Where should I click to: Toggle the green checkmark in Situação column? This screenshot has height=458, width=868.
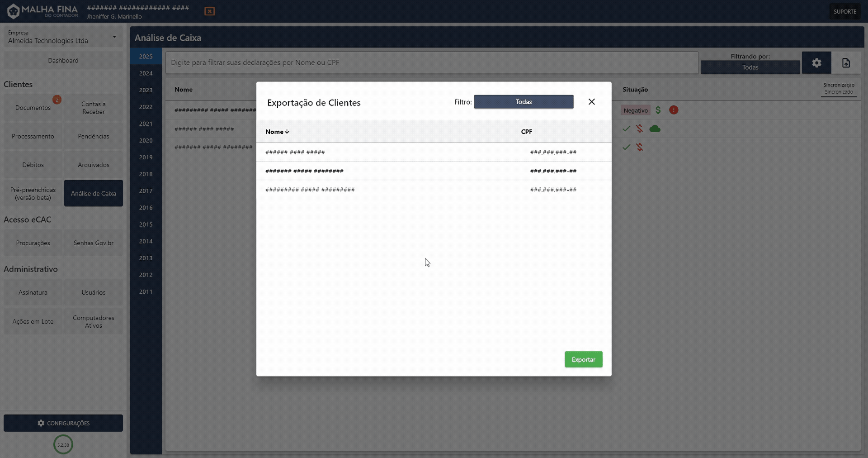(x=627, y=129)
